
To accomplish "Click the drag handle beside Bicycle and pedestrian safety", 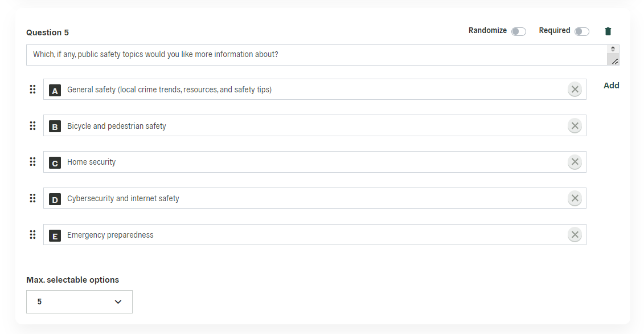I will point(32,126).
